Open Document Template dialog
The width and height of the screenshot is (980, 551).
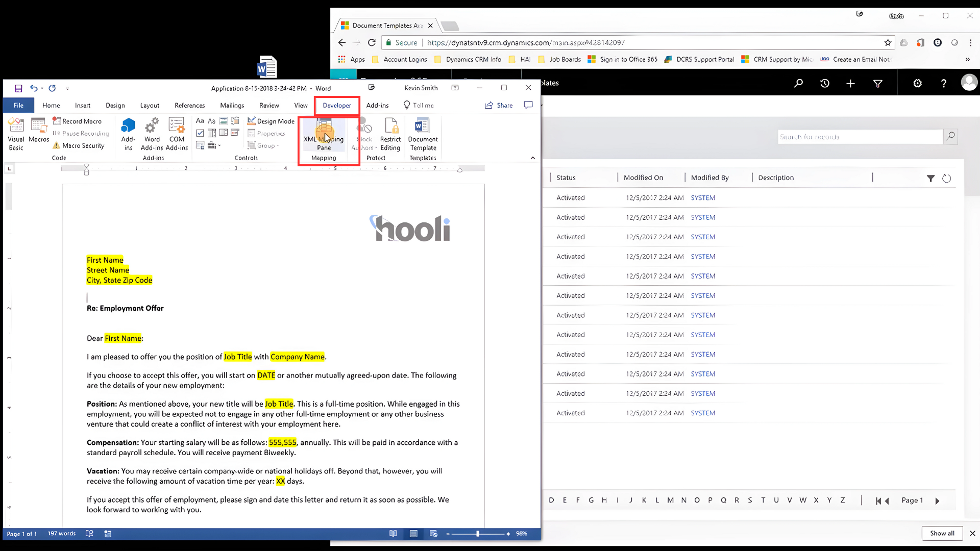[423, 134]
